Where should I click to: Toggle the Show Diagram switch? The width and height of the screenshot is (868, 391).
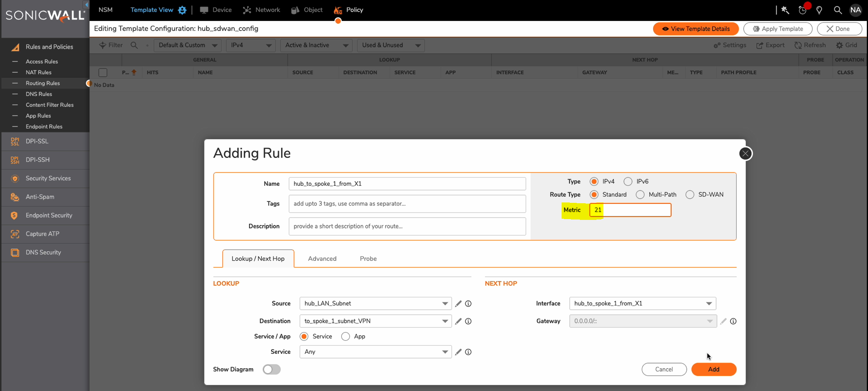point(272,369)
